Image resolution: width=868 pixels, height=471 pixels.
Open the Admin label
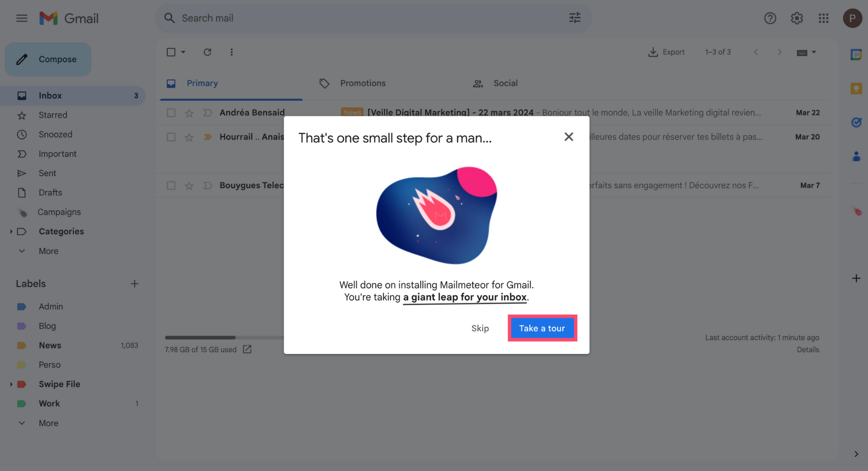(x=72, y=307)
